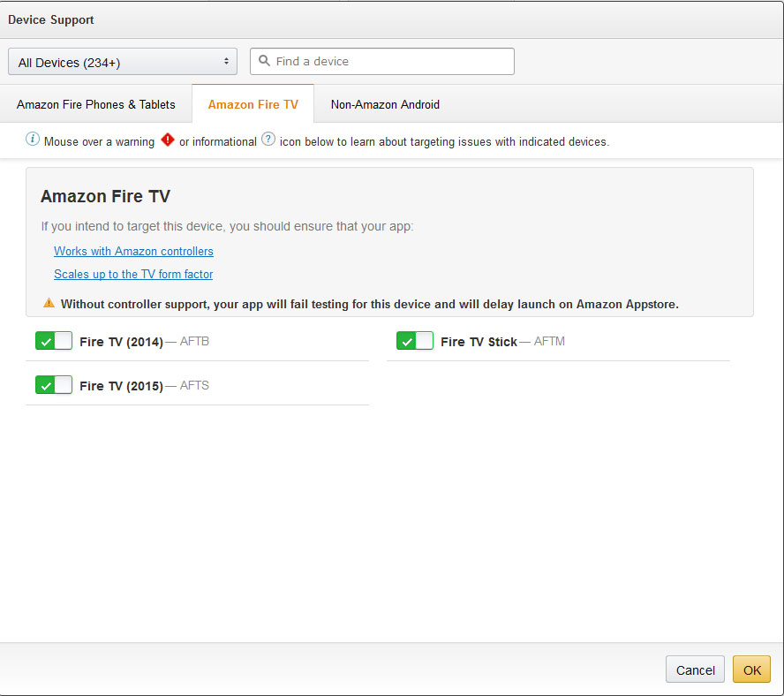784x696 pixels.
Task: Click the Device Support dialog title
Action: [x=51, y=20]
